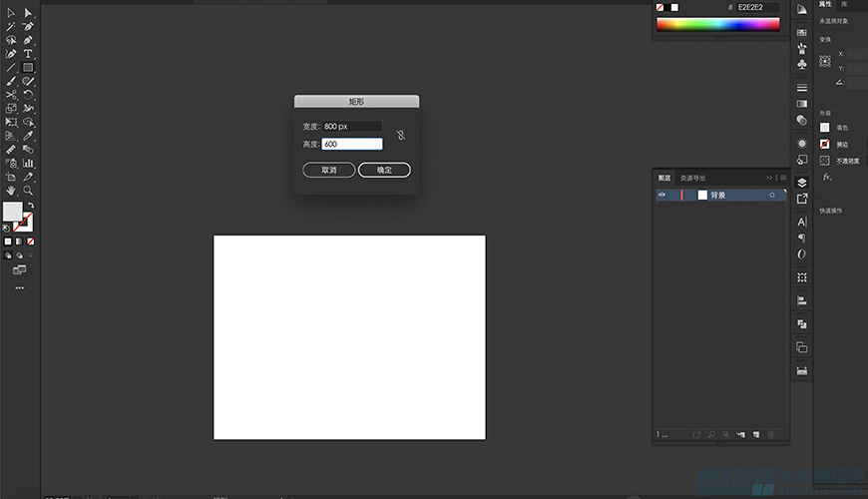Click the 宽度 width input field

coord(352,127)
